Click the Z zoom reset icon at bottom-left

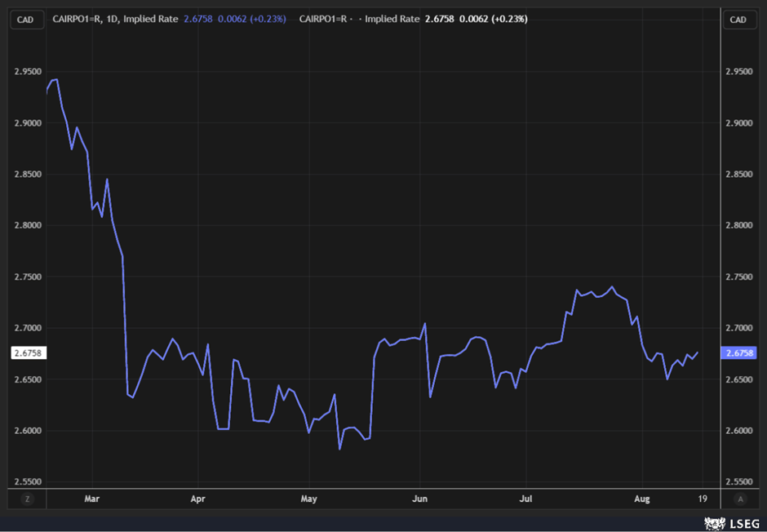27,498
